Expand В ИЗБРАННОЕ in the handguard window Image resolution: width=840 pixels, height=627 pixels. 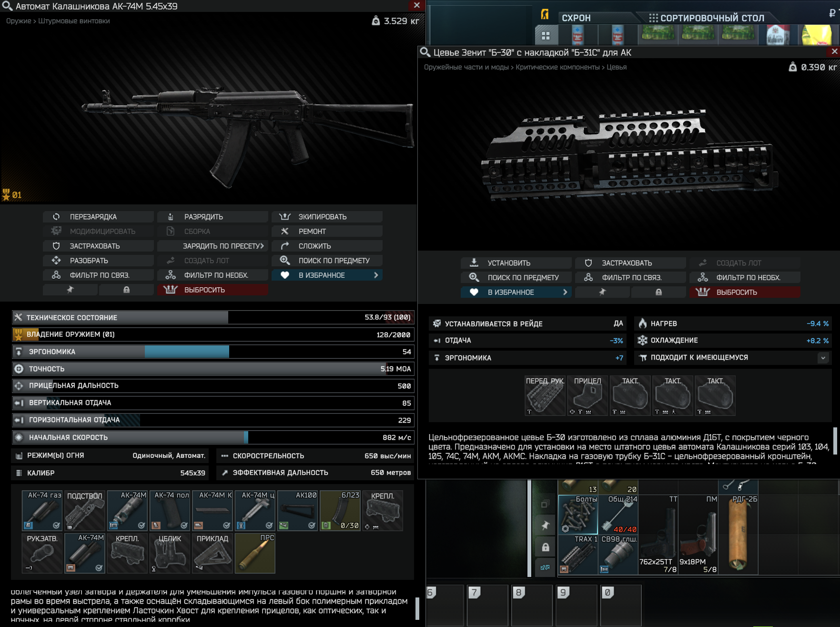(x=516, y=292)
